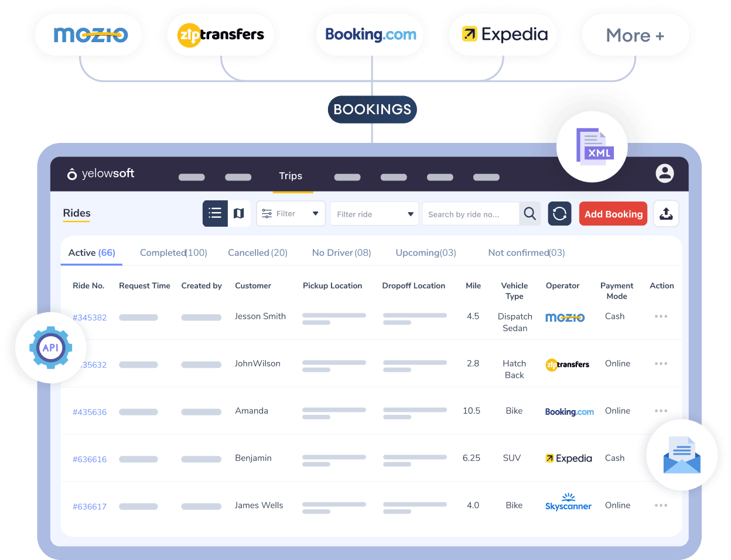Click the API gear icon badge
The image size is (731, 560).
tap(51, 347)
